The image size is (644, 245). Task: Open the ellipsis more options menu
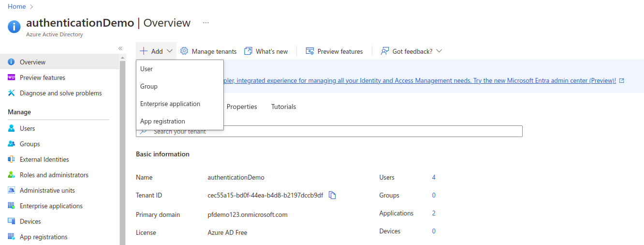[x=206, y=23]
